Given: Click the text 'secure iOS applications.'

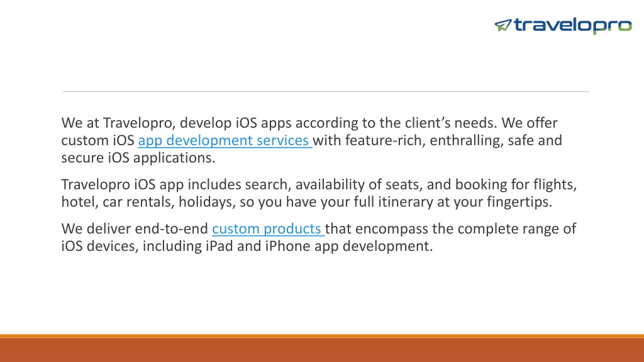Looking at the screenshot, I should (138, 158).
